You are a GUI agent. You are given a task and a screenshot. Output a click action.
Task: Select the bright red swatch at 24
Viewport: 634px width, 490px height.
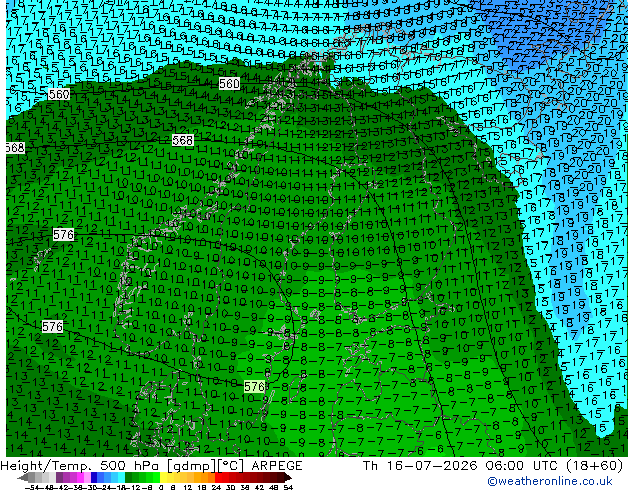coord(218,477)
